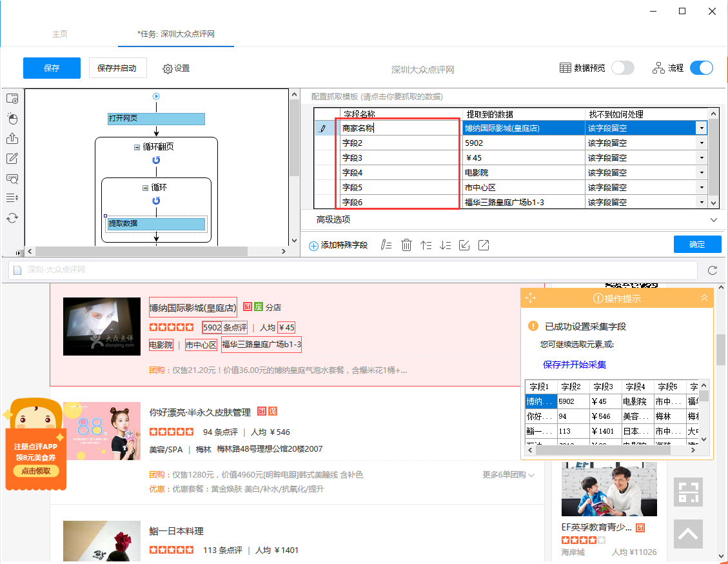728x564 pixels.
Task: Expand the advanced options section
Action: [714, 220]
